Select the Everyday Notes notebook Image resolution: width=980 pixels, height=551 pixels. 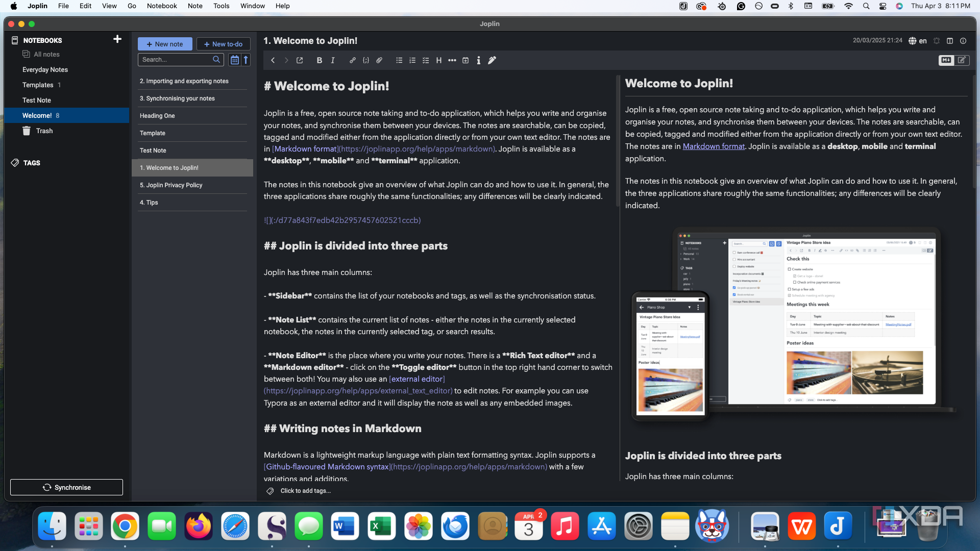45,69
